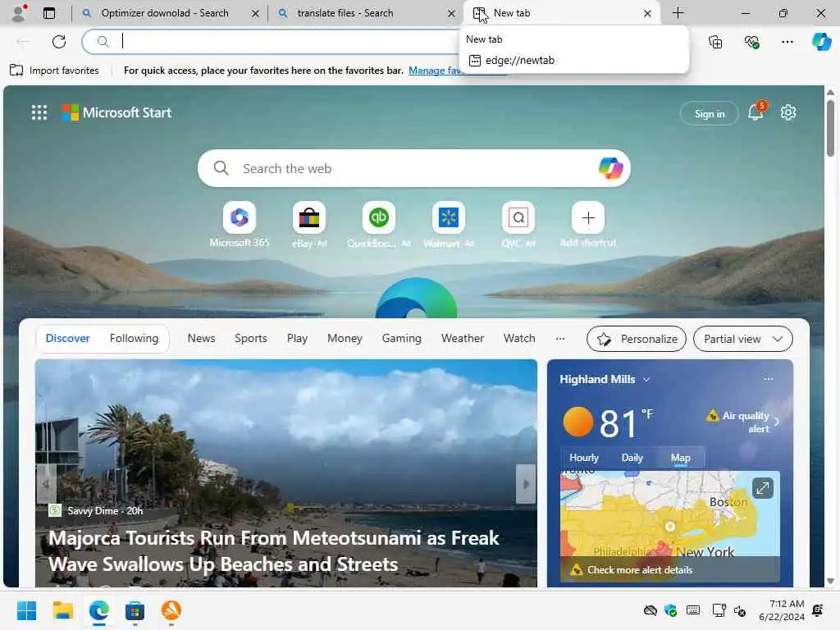Image resolution: width=840 pixels, height=630 pixels.
Task: Open the orange Avast taskbar icon
Action: tap(171, 610)
